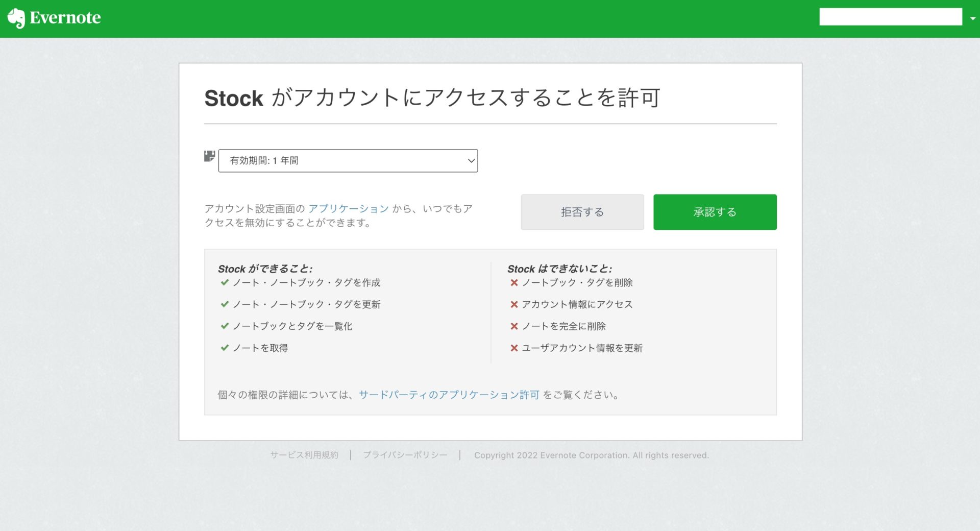Click text ノートブックとタグを一覧化
The width and height of the screenshot is (980, 531).
292,326
